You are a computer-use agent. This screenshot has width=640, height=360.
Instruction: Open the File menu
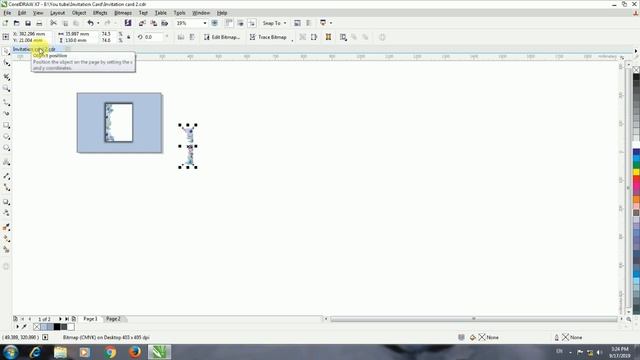click(7, 13)
